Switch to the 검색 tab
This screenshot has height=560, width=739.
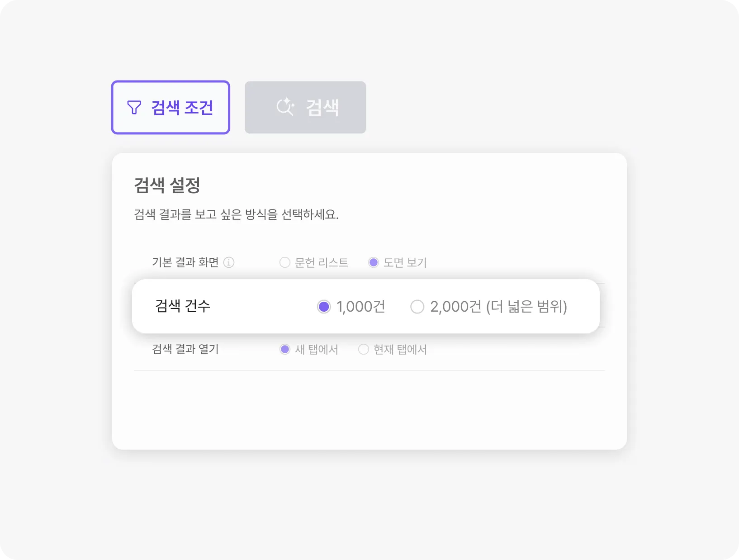click(305, 107)
